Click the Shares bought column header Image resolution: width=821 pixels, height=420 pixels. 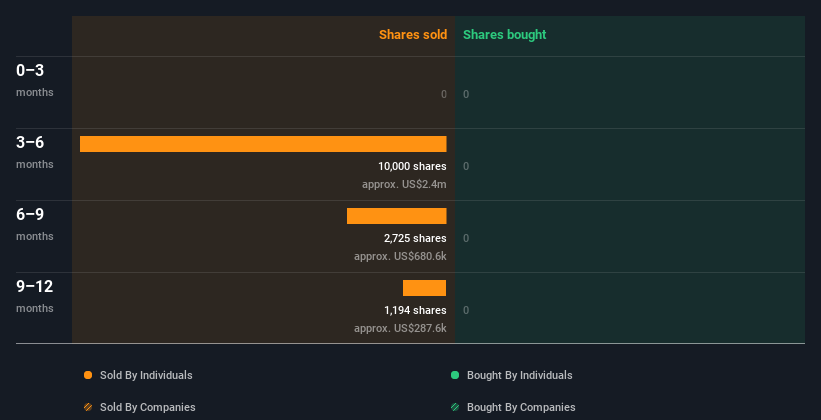click(505, 35)
